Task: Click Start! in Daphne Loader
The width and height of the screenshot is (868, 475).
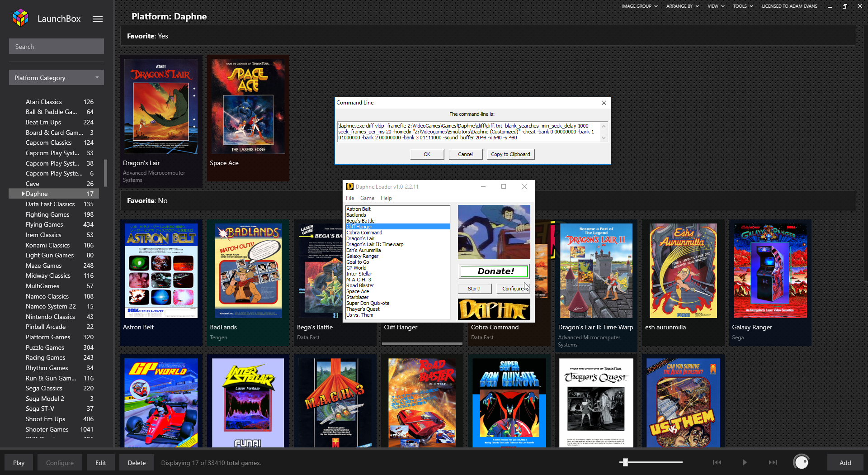Action: (x=474, y=289)
